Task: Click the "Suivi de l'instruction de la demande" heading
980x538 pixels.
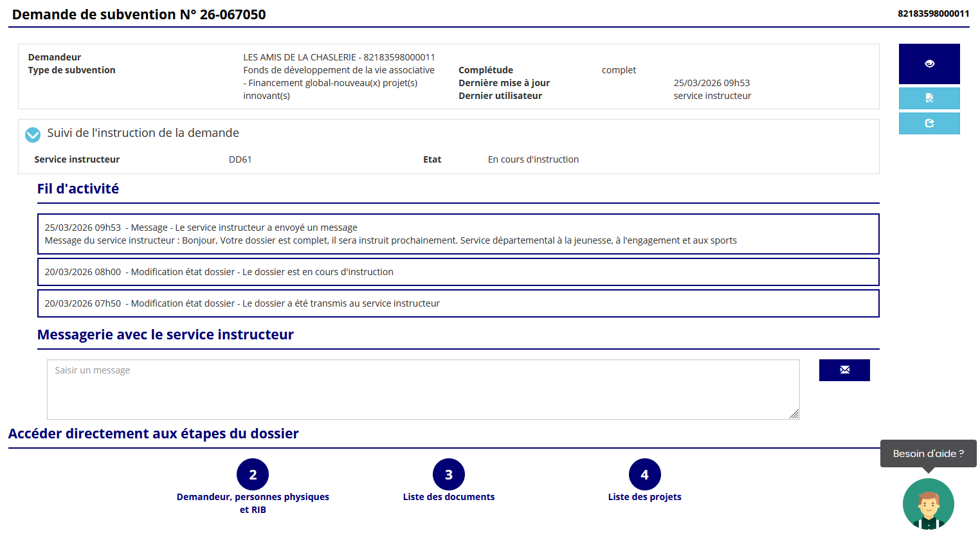Action: coord(143,133)
